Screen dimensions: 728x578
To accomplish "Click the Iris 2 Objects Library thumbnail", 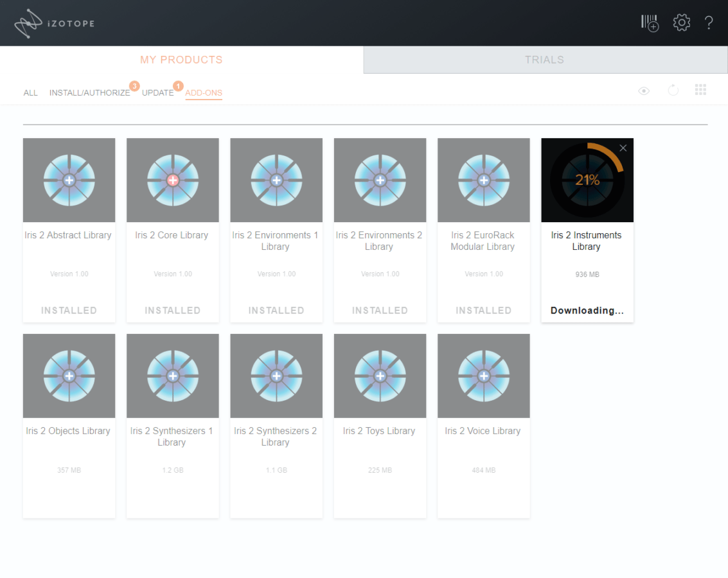I will pyautogui.click(x=69, y=376).
